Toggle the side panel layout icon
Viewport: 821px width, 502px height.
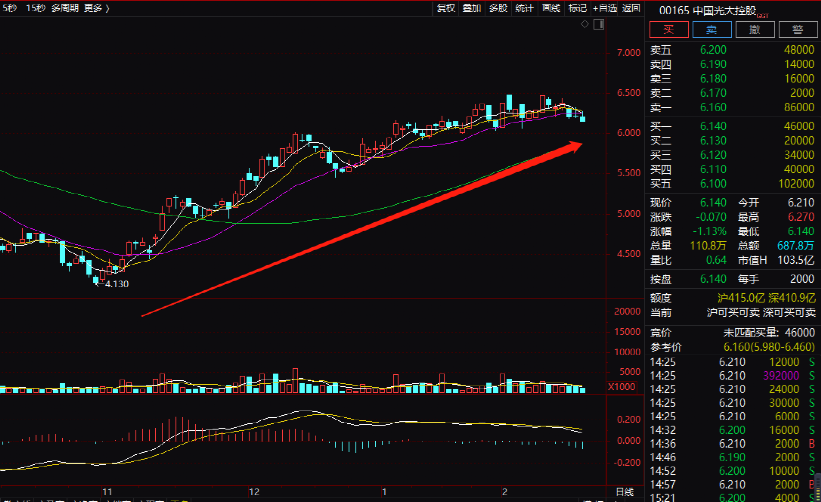coord(598,24)
